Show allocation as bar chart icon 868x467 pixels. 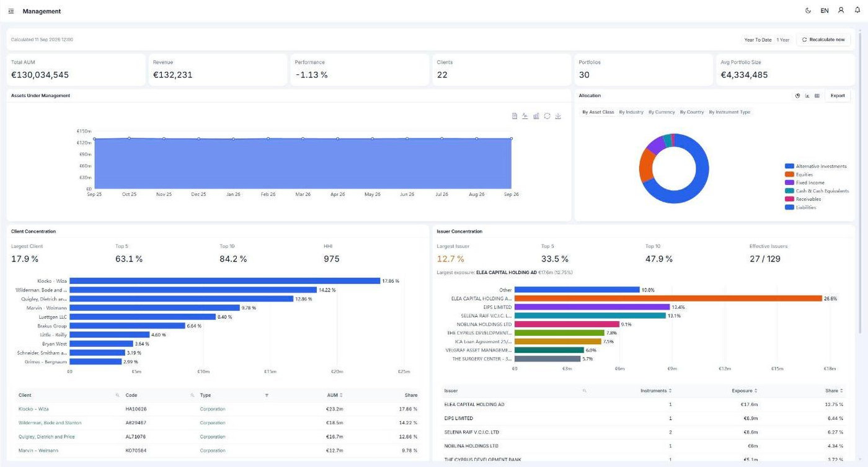tap(807, 96)
